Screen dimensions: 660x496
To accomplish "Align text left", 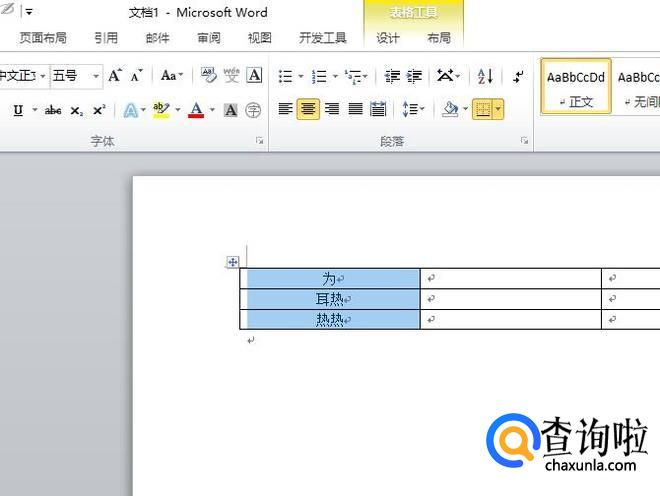I will (285, 109).
